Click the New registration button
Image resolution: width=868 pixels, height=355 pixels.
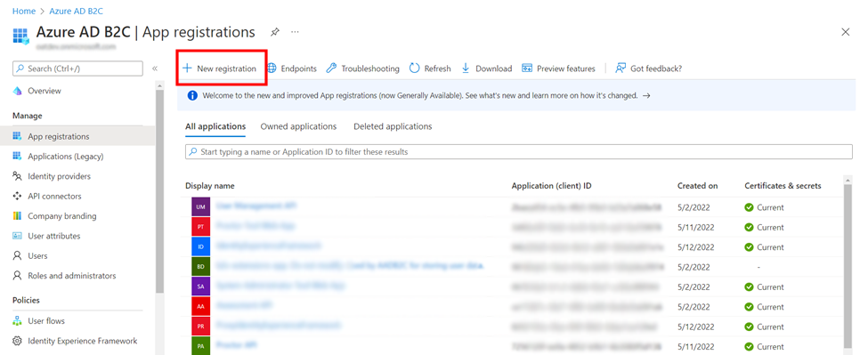coord(220,69)
